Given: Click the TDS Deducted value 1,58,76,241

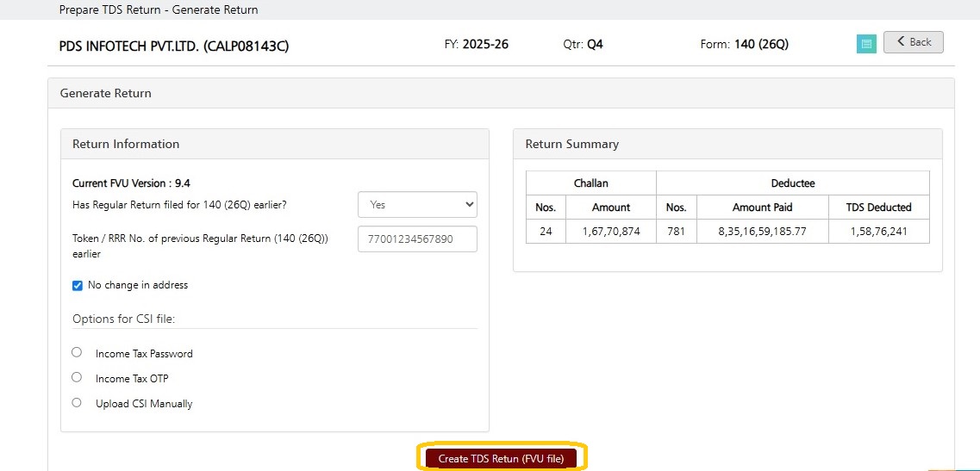Looking at the screenshot, I should (x=879, y=231).
